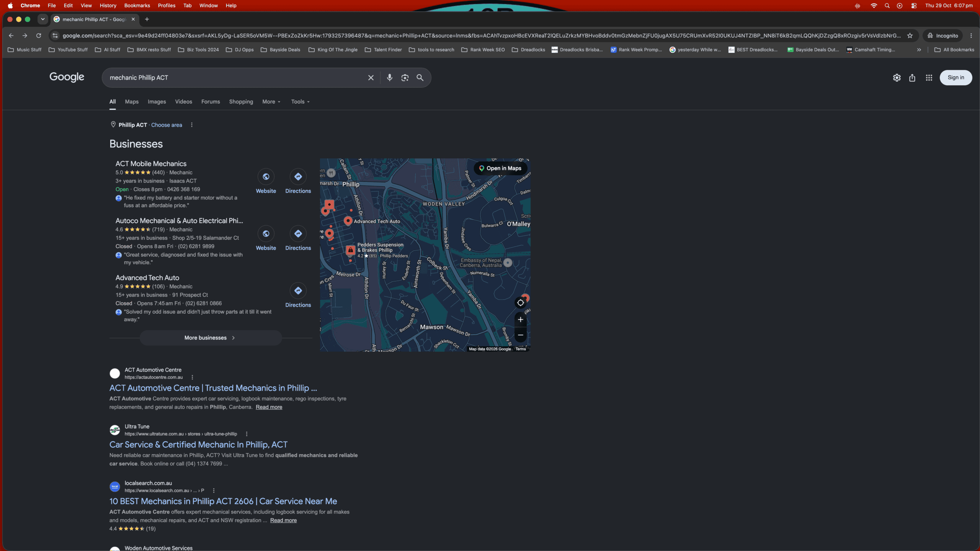
Task: Start voice search with microphone icon
Action: (x=389, y=78)
